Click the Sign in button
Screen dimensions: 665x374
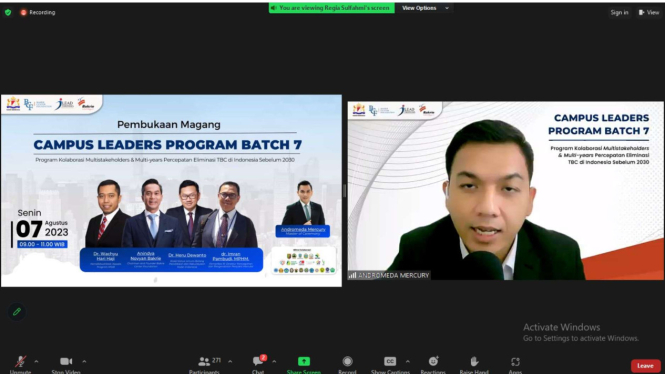(619, 13)
